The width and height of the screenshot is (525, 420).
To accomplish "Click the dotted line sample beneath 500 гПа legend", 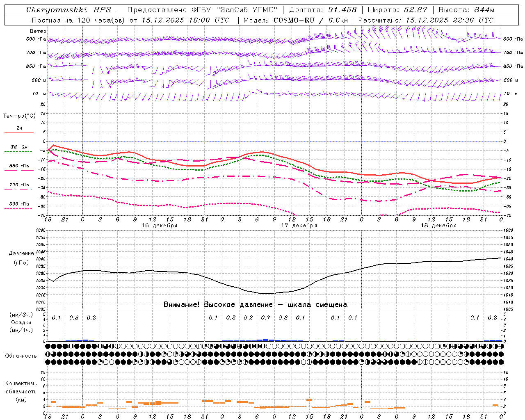I will click(x=19, y=208).
